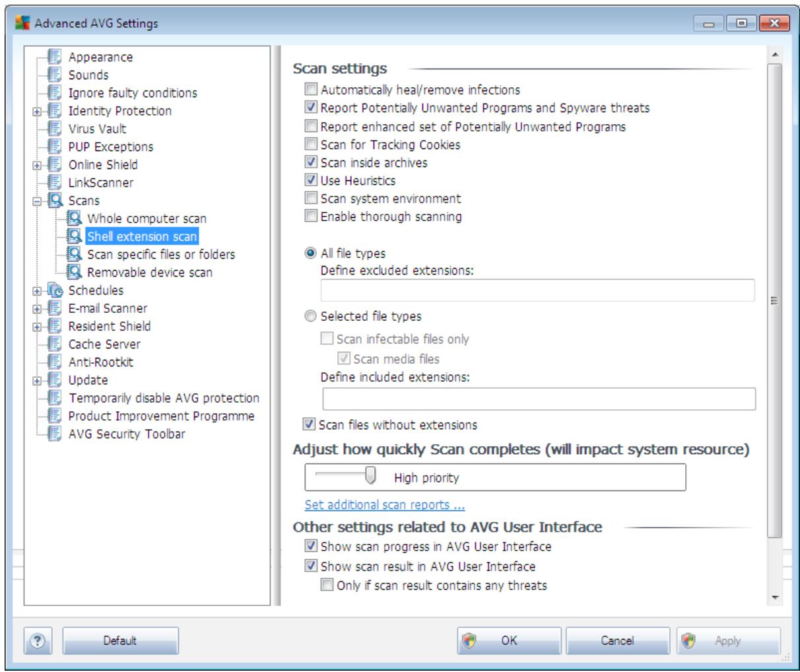Toggle Show scan progress in AVG User Interface
Image resolution: width=800 pixels, height=672 pixels.
coord(311,547)
